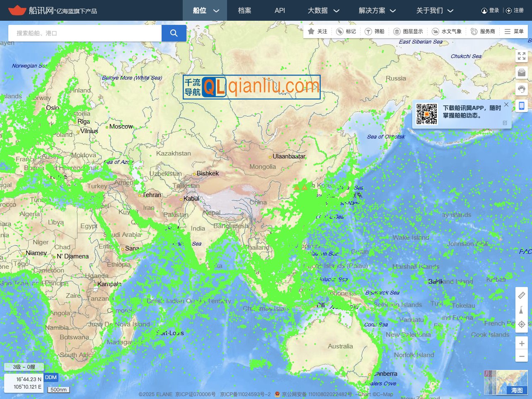Image resolution: width=532 pixels, height=399 pixels.
Task: Click the print map icon
Action: (522, 73)
